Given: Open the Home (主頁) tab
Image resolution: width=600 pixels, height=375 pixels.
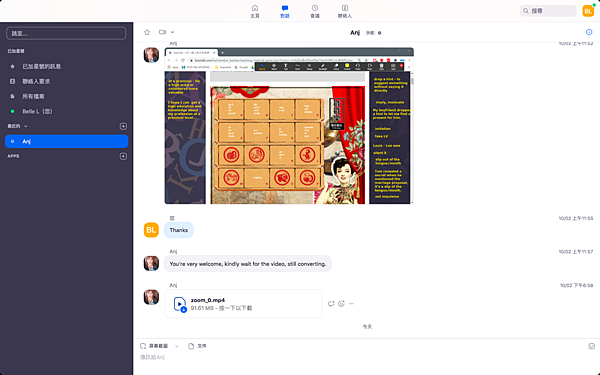Looking at the screenshot, I should point(255,11).
